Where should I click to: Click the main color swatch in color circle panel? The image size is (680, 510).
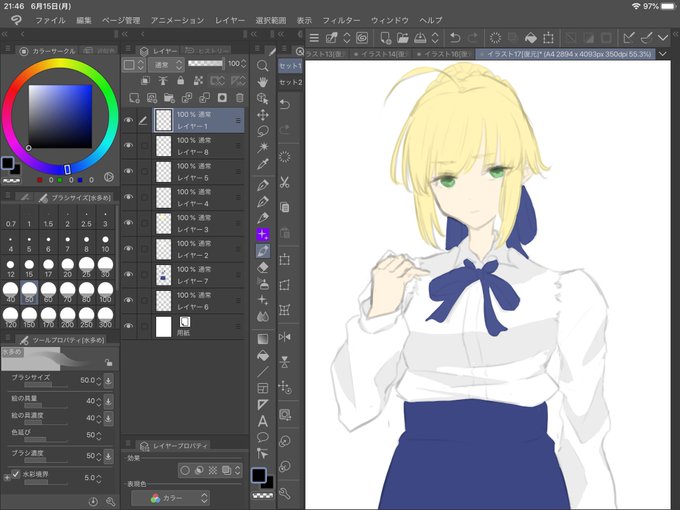coord(7,163)
